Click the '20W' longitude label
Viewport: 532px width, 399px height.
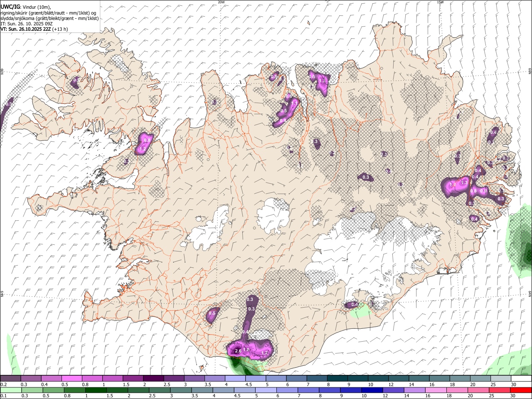[221, 2]
